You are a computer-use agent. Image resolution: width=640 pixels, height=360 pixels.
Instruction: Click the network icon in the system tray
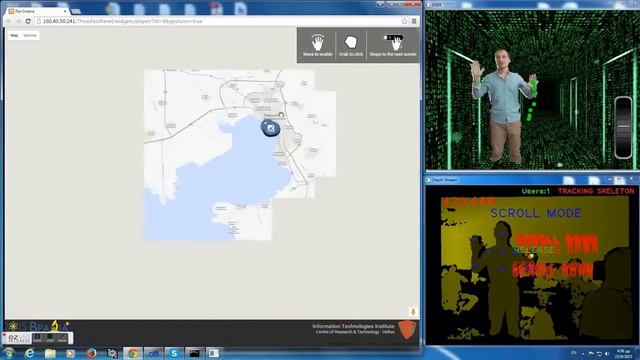pyautogui.click(x=599, y=353)
